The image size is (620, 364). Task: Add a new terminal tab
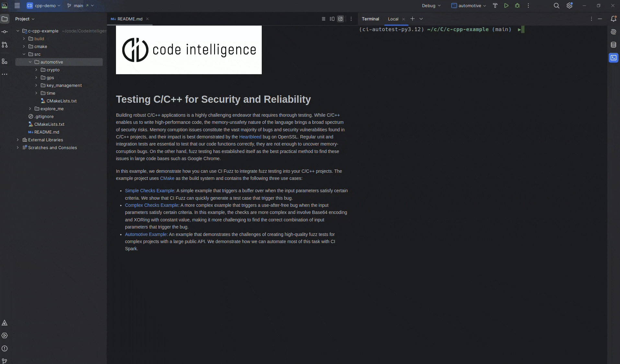point(412,19)
